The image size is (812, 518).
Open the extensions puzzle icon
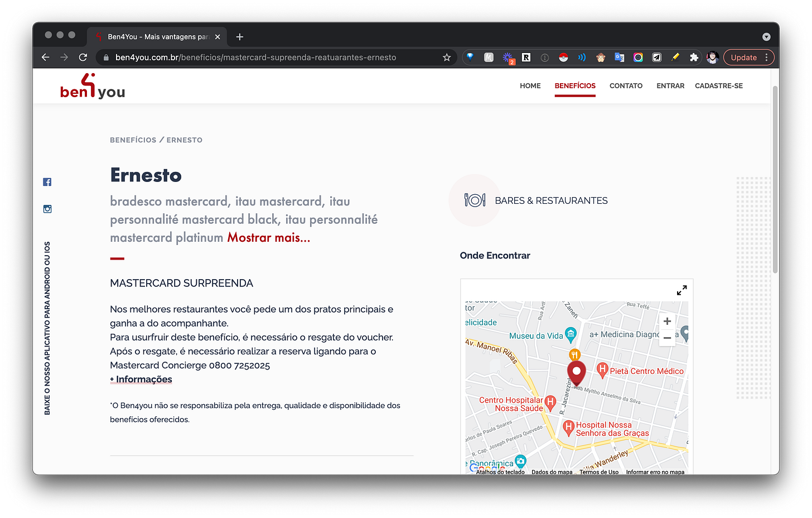pyautogui.click(x=694, y=57)
